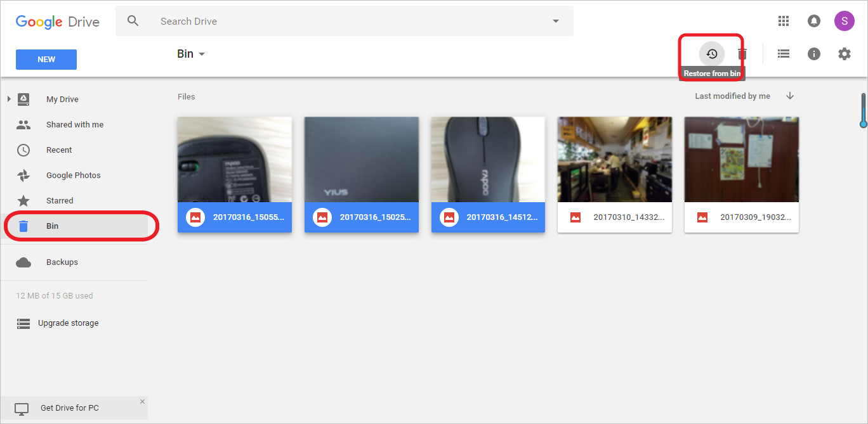The image size is (868, 424).
Task: Click the image icon of 20170309_19032 file
Action: coord(702,217)
